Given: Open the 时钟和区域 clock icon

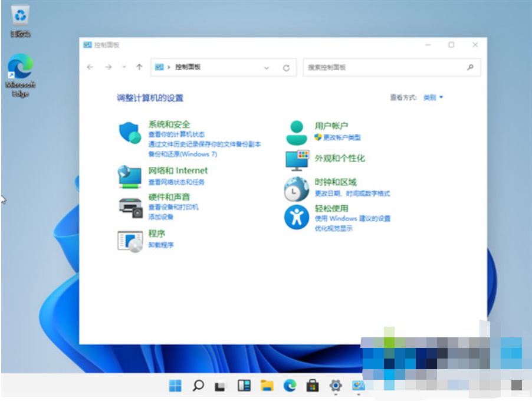Looking at the screenshot, I should tap(297, 189).
